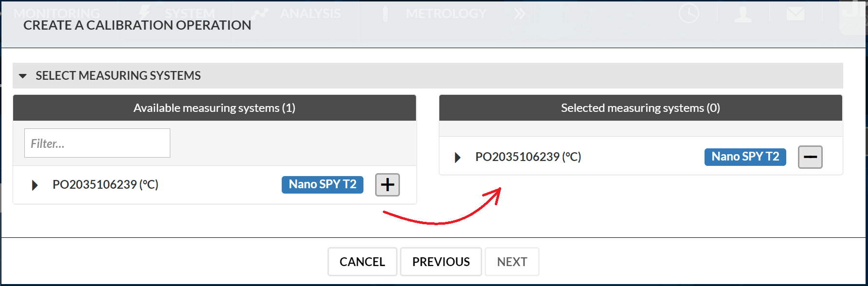Click the System lightning bolt icon
This screenshot has width=868, height=286.
click(x=145, y=14)
